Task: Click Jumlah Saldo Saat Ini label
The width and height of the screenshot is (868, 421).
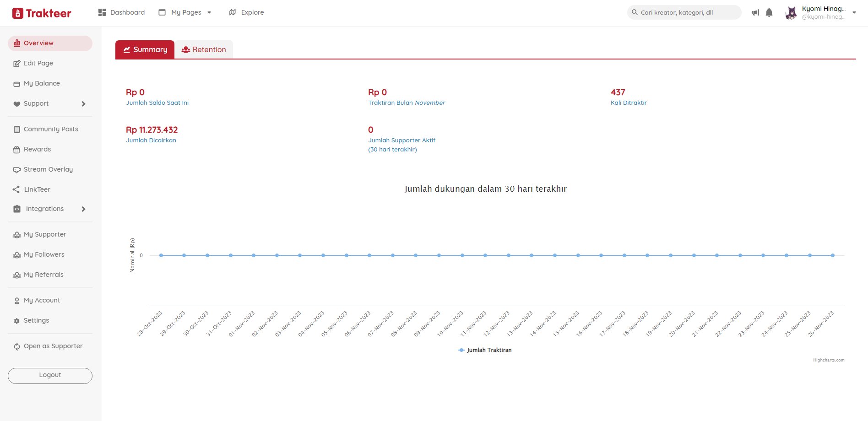Action: coord(157,103)
